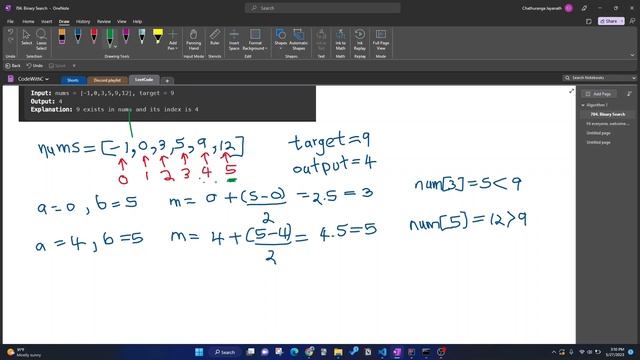This screenshot has height=360, width=640.
Task: Toggle the Ruler stencil
Action: (215, 37)
